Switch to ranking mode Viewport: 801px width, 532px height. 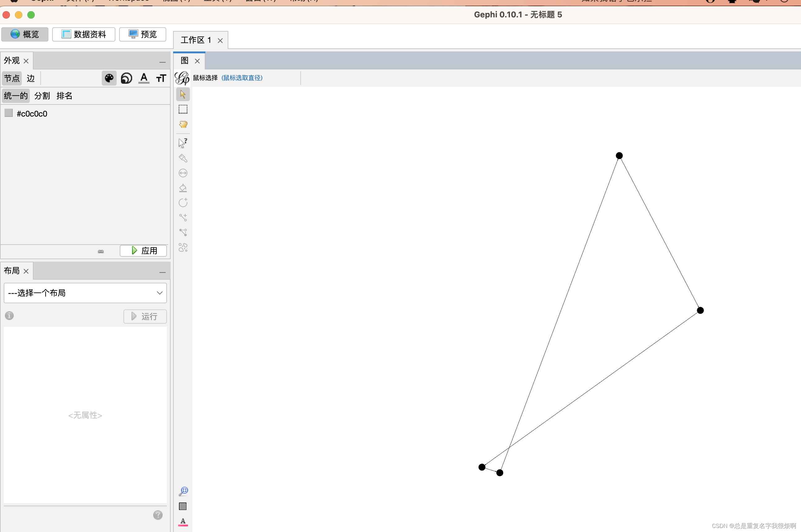64,96
